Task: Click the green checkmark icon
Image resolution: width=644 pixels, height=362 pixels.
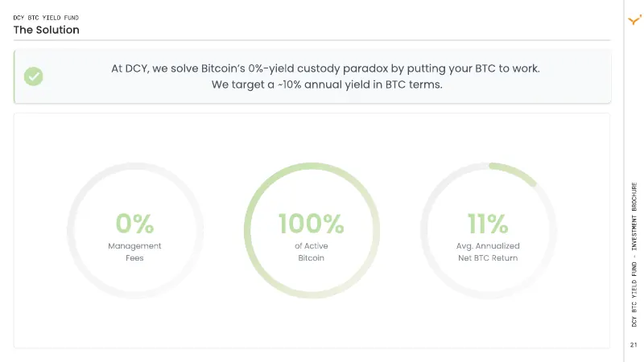Action: click(33, 76)
